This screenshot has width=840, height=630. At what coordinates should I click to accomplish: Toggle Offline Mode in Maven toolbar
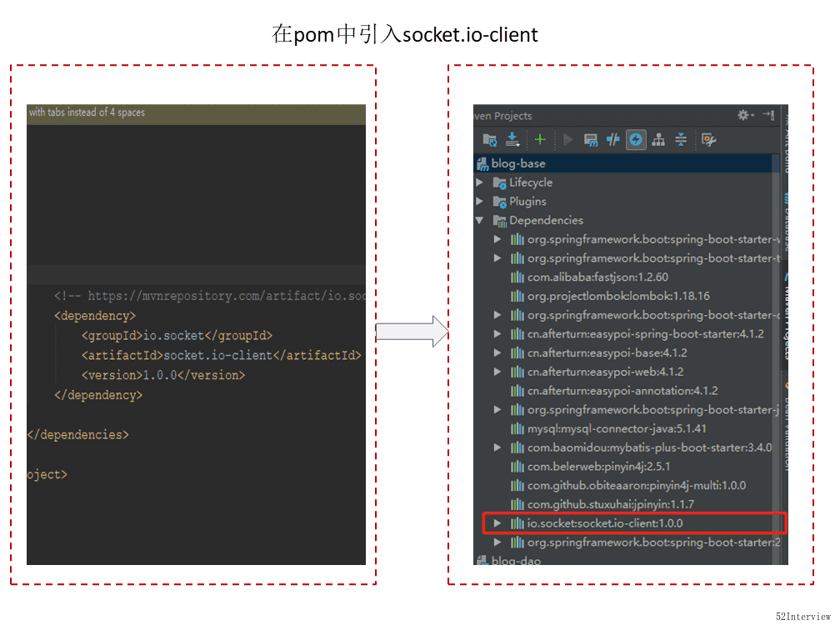click(x=613, y=140)
